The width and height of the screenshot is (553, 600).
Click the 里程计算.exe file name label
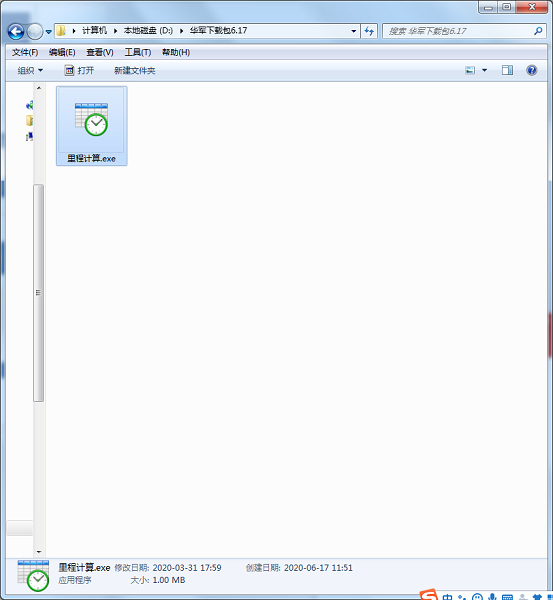(91, 158)
